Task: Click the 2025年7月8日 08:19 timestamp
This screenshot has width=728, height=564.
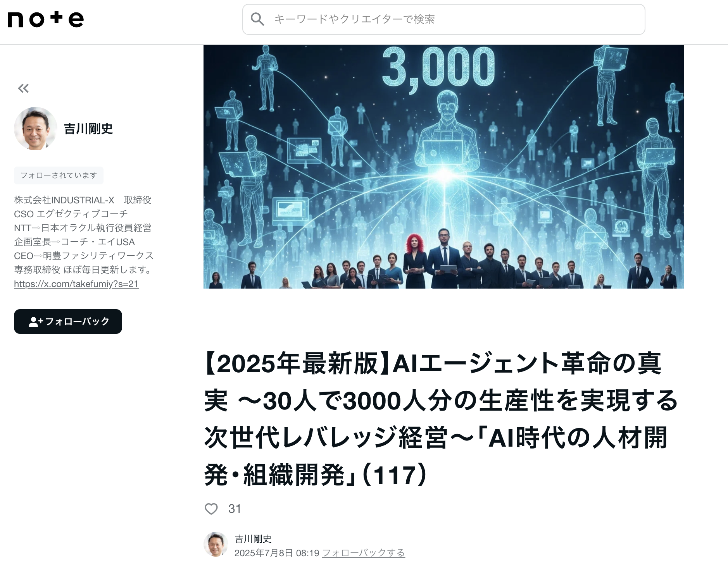Action: 277,553
